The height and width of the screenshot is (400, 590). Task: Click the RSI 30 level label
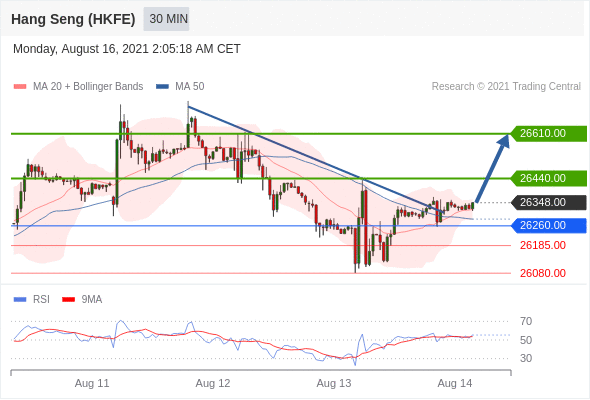(x=526, y=358)
